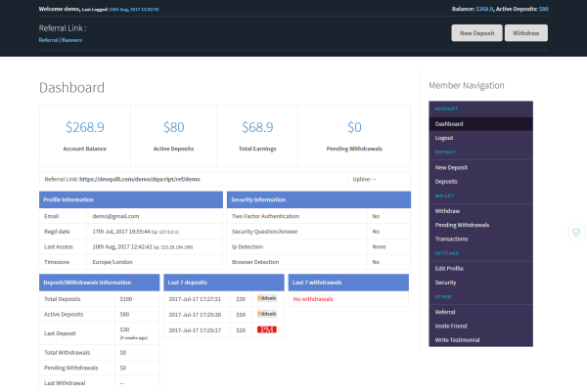Open the Banners link in the header
Image resolution: width=587 pixels, height=392 pixels.
pos(68,40)
